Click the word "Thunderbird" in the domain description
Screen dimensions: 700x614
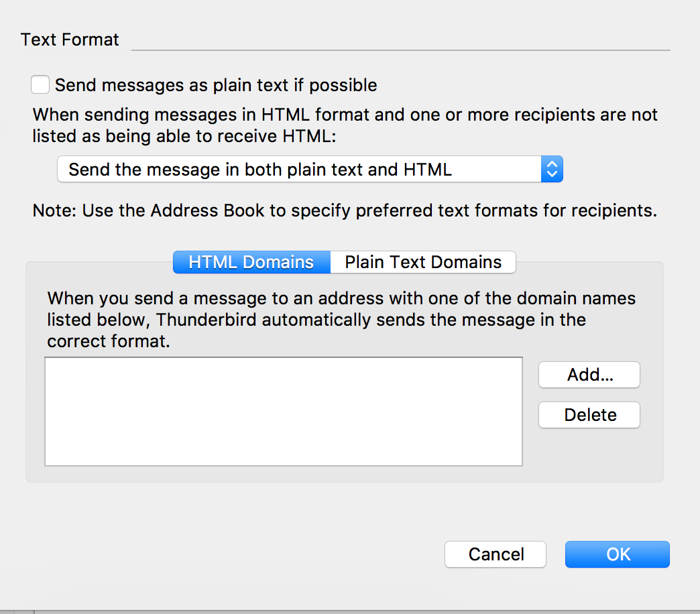[x=205, y=320]
